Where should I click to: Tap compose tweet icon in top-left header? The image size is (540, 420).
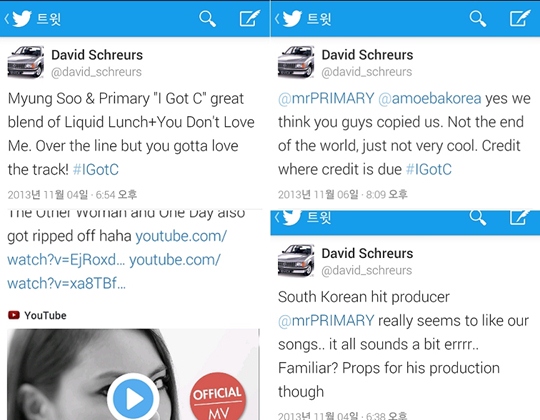250,19
